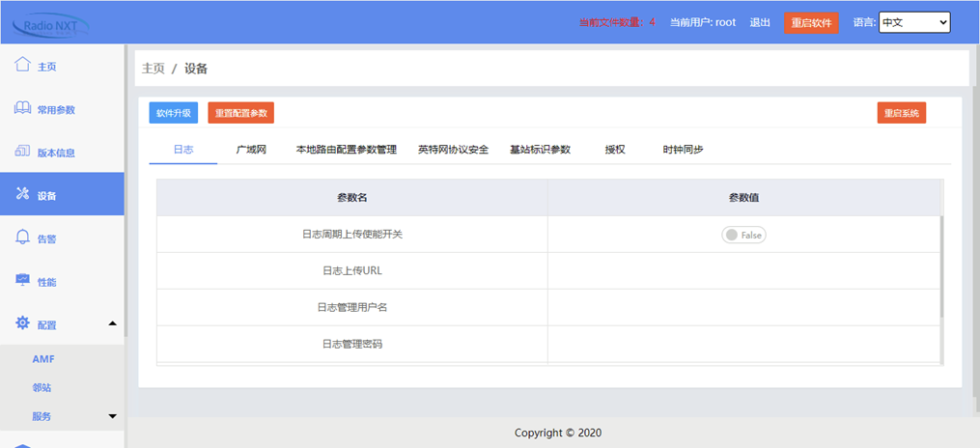Image resolution: width=980 pixels, height=448 pixels.
Task: Click the device tools icon
Action: point(22,194)
